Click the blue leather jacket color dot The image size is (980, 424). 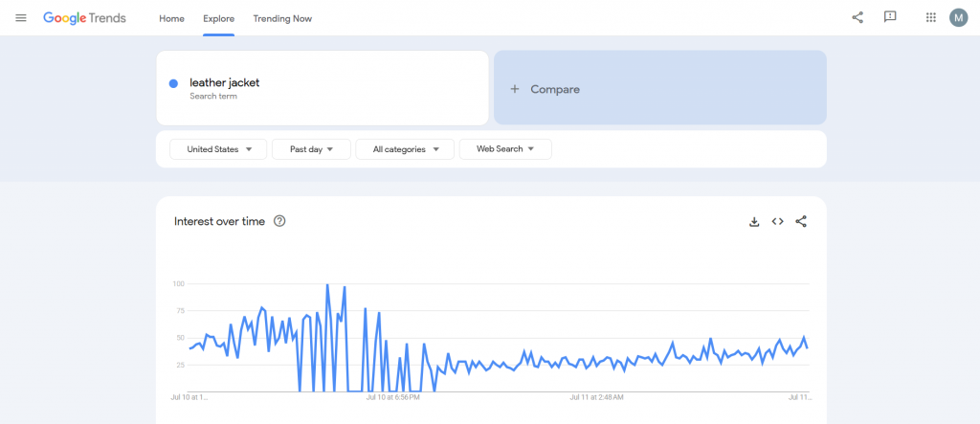(x=173, y=83)
